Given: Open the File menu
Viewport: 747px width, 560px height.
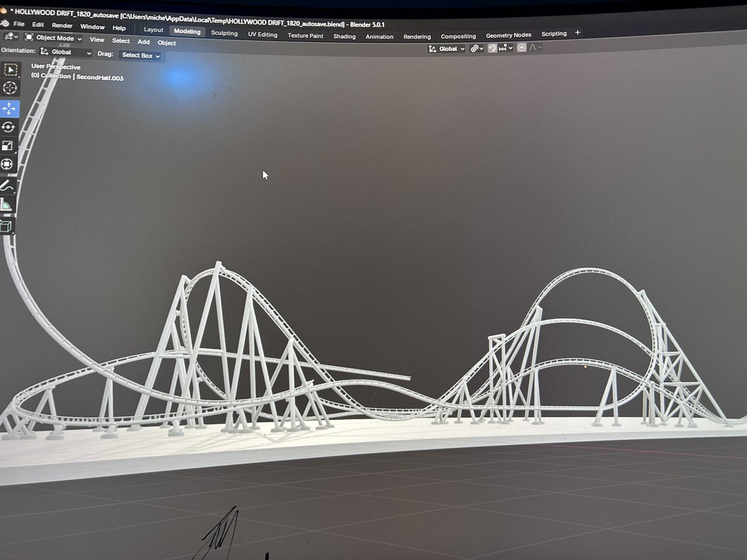Looking at the screenshot, I should [x=19, y=24].
